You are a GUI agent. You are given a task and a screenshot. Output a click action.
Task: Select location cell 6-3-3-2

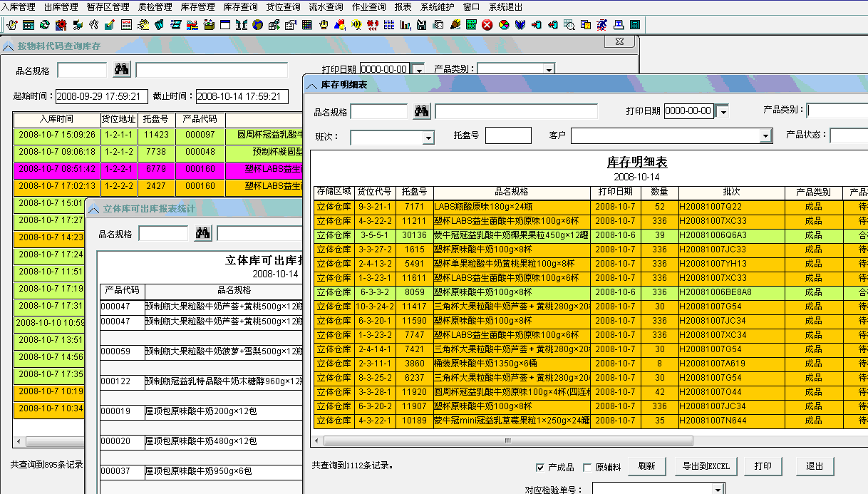tap(374, 292)
